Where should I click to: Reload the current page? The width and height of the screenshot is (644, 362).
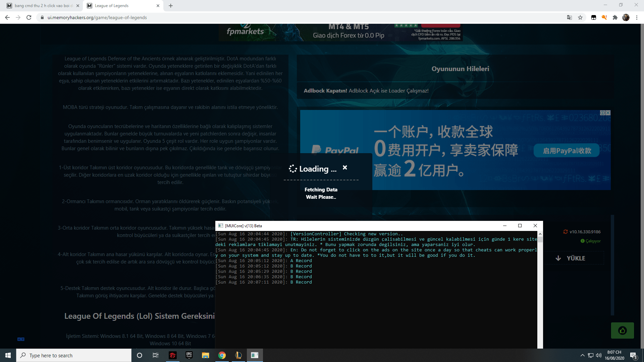[x=29, y=17]
